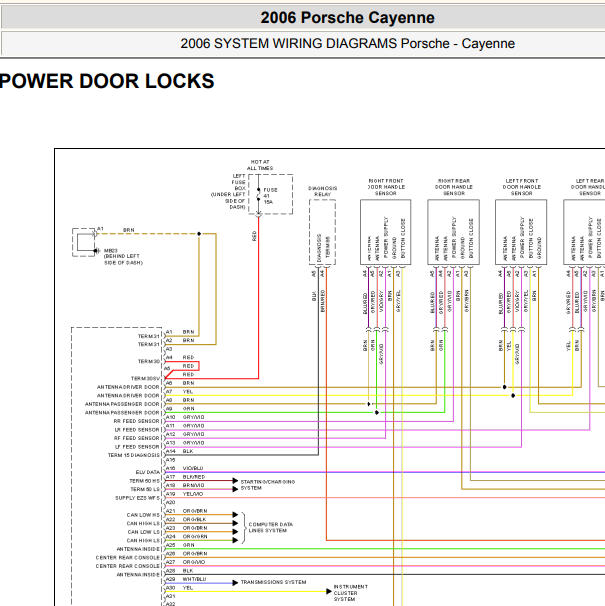Click the 'WHT/BLU' wire color at pin A29
605x606 pixels.
pyautogui.click(x=194, y=579)
